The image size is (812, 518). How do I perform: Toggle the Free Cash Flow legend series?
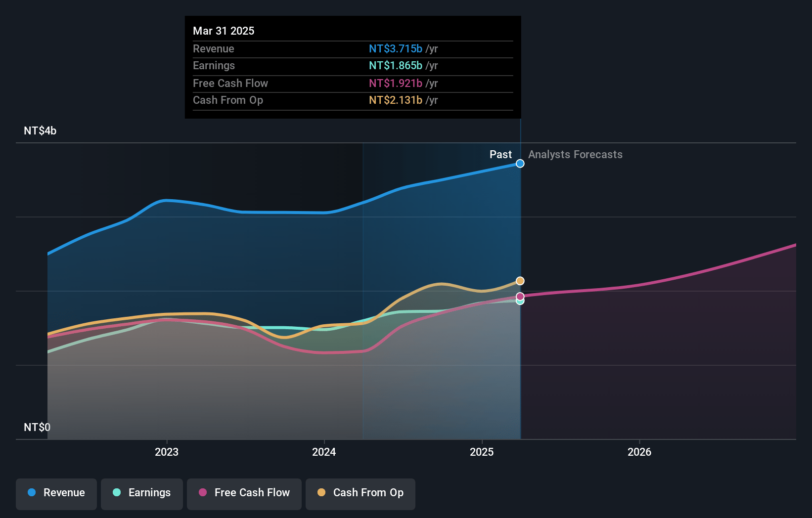click(244, 494)
